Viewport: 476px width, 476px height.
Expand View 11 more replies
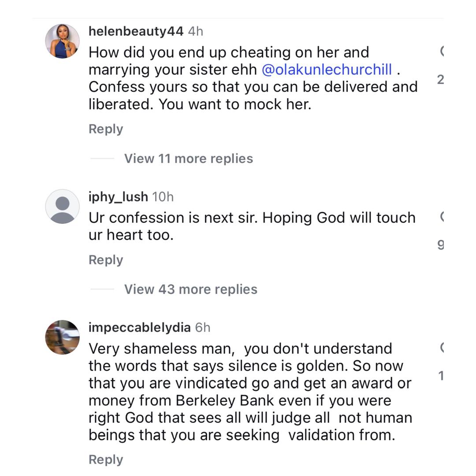(x=188, y=159)
